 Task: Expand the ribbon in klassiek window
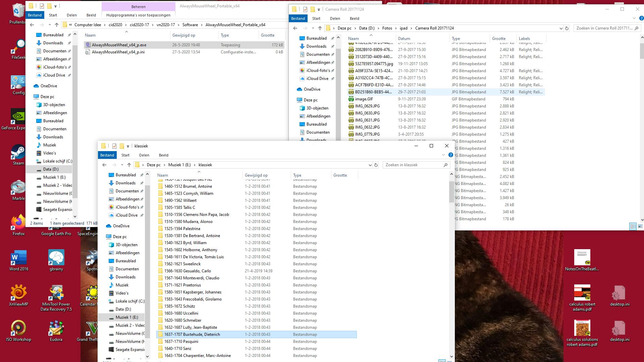[443, 155]
